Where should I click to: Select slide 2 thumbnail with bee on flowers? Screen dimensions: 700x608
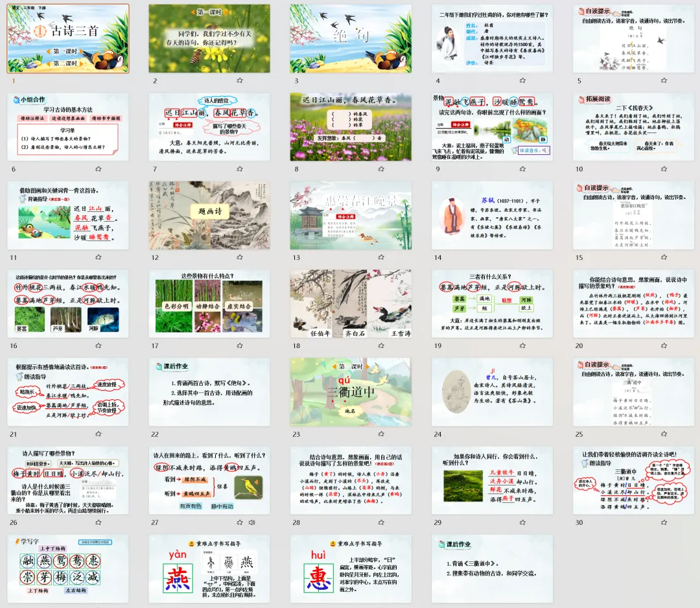pyautogui.click(x=209, y=38)
